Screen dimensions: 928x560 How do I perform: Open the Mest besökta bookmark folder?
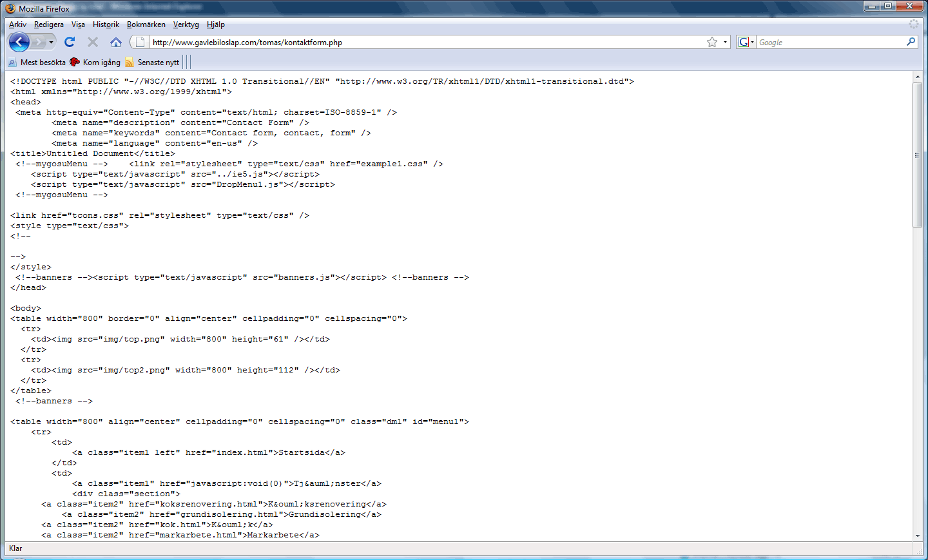[x=37, y=63]
